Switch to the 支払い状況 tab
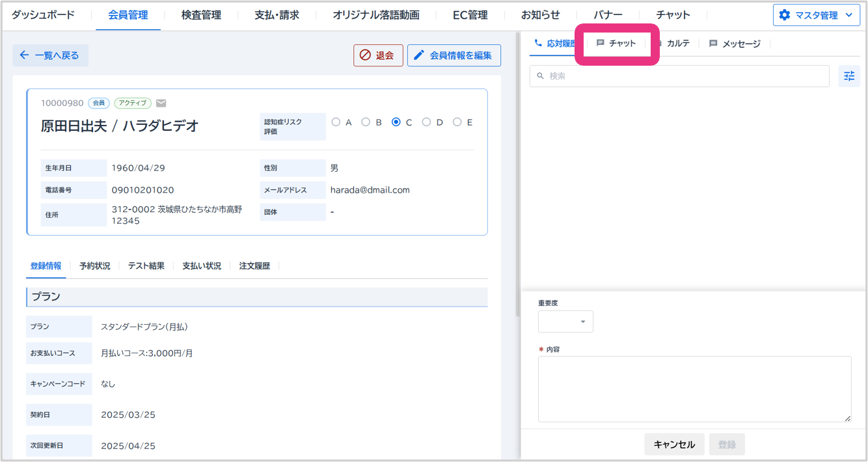The image size is (868, 462). point(202,266)
